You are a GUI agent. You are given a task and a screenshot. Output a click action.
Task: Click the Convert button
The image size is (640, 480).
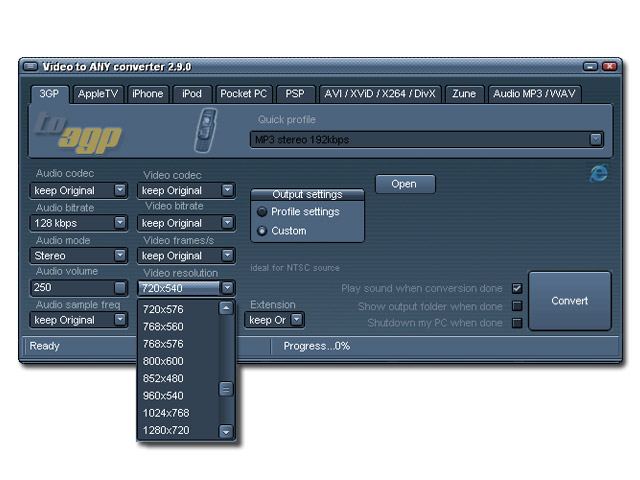[x=570, y=301]
